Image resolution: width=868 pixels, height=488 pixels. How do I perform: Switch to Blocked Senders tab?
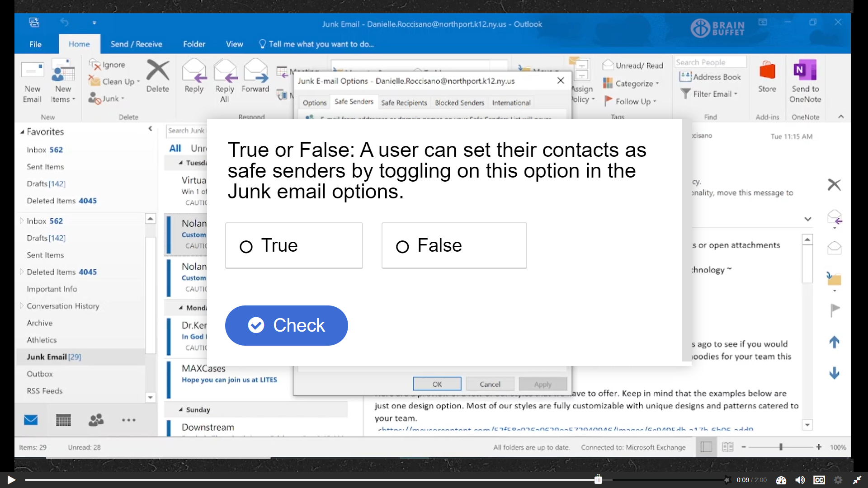[459, 103]
